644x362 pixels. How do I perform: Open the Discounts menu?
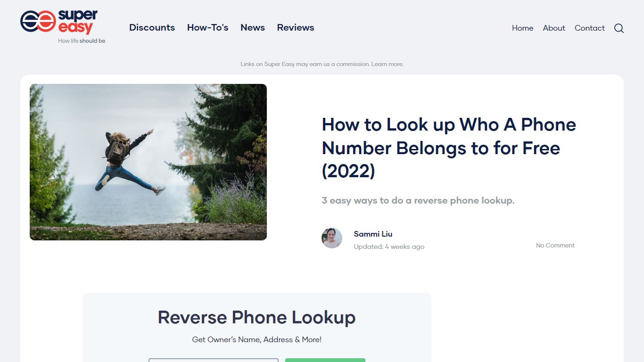(152, 27)
